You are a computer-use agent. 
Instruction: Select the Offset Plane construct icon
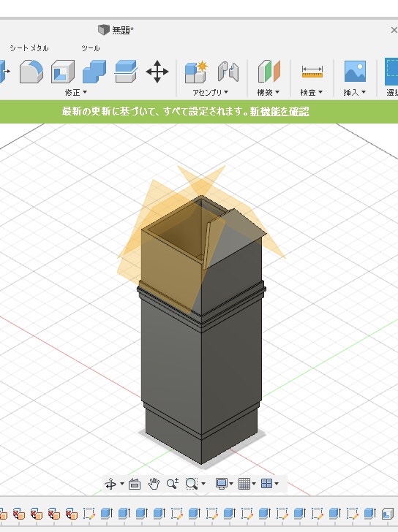pos(269,72)
